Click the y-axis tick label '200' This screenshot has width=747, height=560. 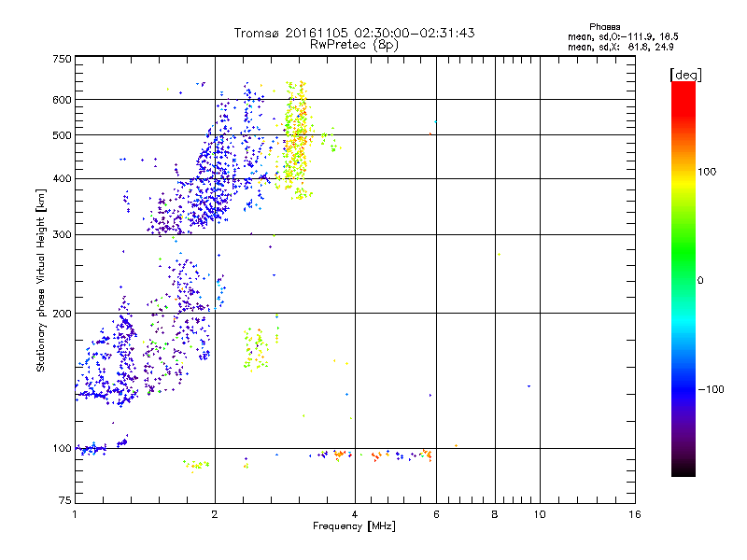[63, 314]
